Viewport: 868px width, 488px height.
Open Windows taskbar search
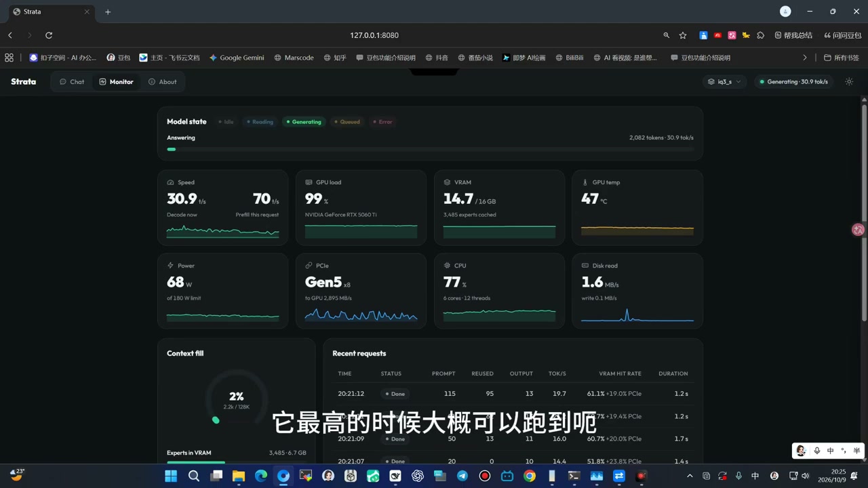pos(194,476)
